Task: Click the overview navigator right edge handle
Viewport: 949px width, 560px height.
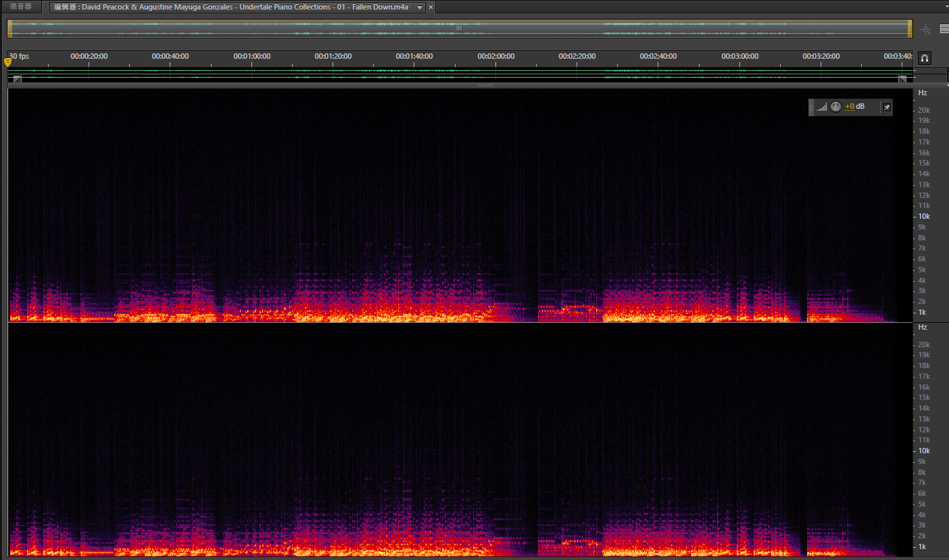Action: click(x=910, y=29)
